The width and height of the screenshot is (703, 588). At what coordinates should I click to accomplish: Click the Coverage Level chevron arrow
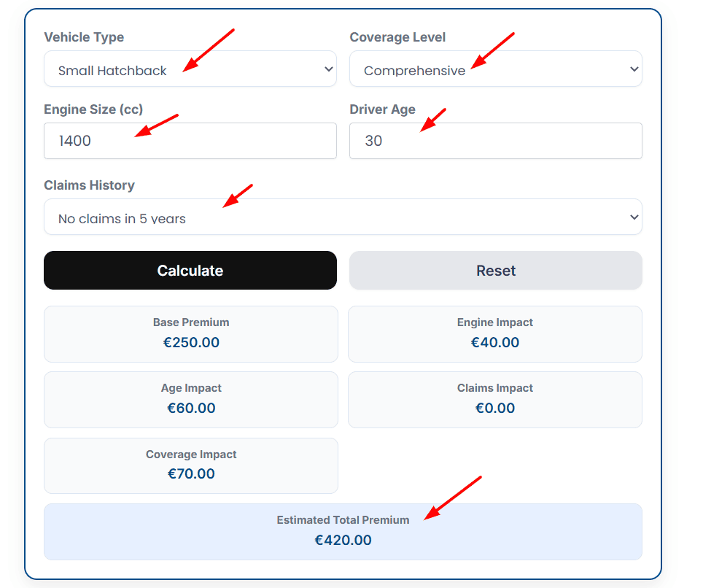pos(633,69)
